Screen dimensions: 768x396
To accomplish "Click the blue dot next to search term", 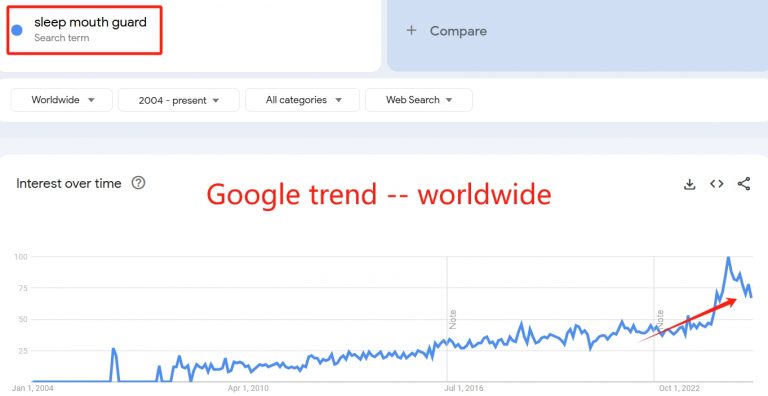I will click(x=17, y=30).
